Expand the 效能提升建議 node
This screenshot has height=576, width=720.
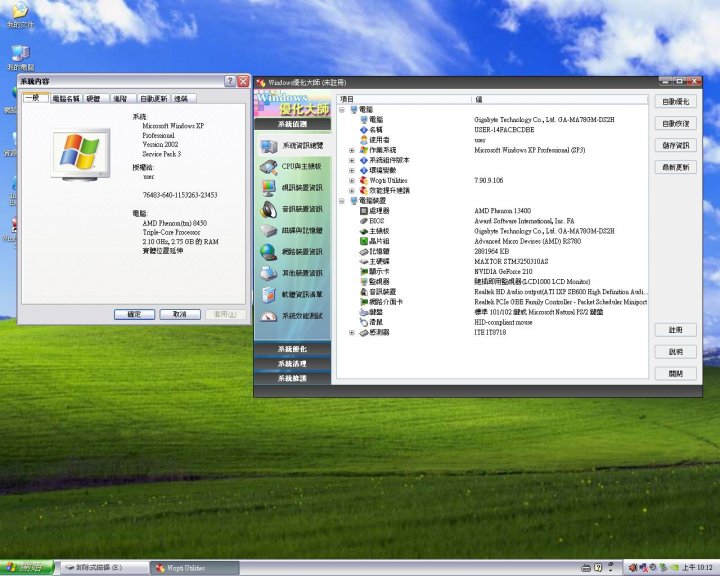point(352,191)
